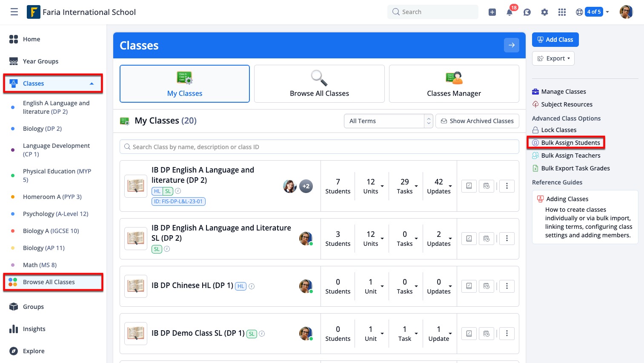Click info icon next to IB DP Demo Class
Viewport: 644px width, 363px height.
coord(262,334)
